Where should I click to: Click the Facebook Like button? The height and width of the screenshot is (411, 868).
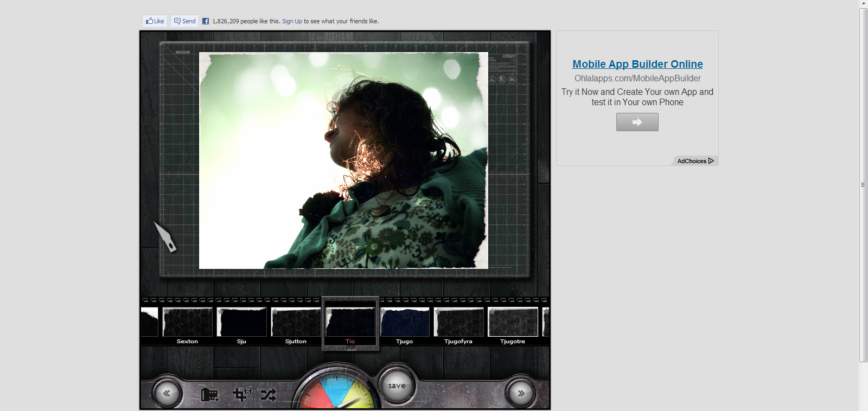155,21
